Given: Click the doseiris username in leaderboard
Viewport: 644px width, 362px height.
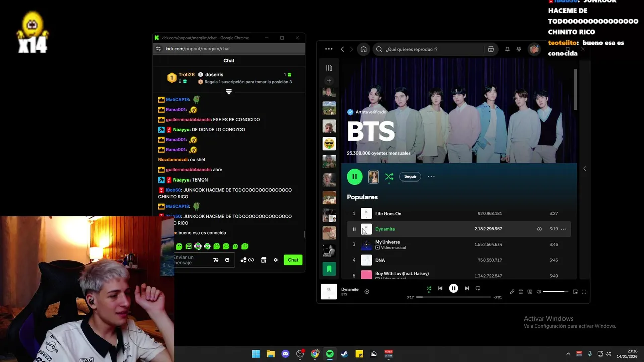Looking at the screenshot, I should (x=214, y=75).
